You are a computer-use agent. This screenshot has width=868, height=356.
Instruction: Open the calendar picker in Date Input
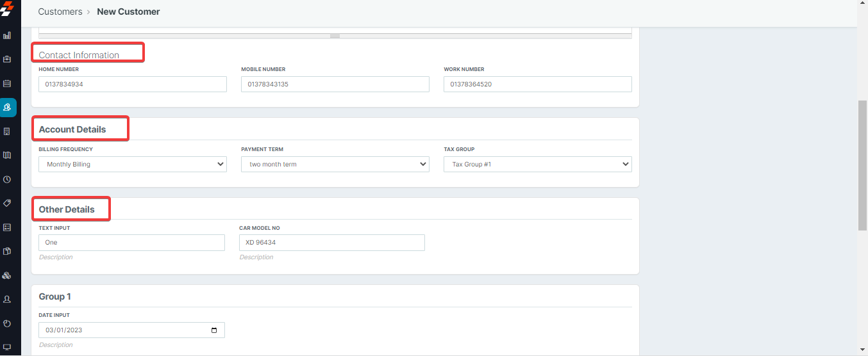point(214,330)
